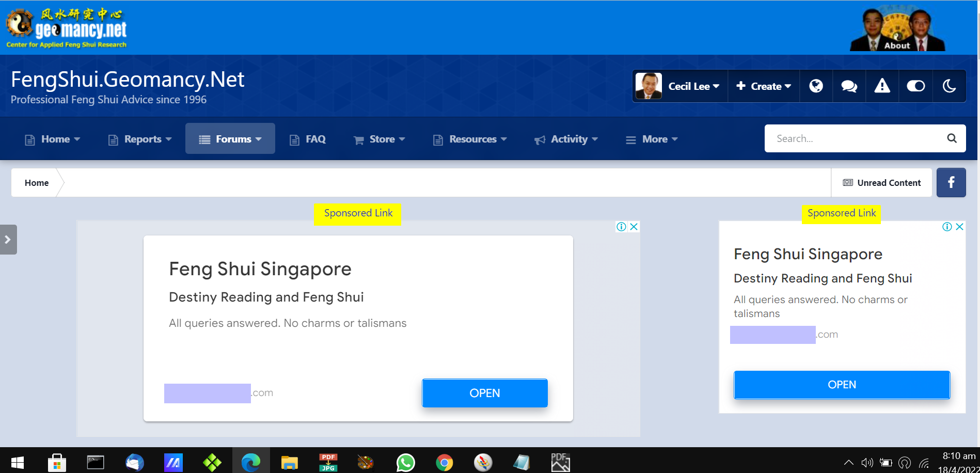Toggle the header switch control
Image resolution: width=980 pixels, height=473 pixels.
pyautogui.click(x=915, y=86)
